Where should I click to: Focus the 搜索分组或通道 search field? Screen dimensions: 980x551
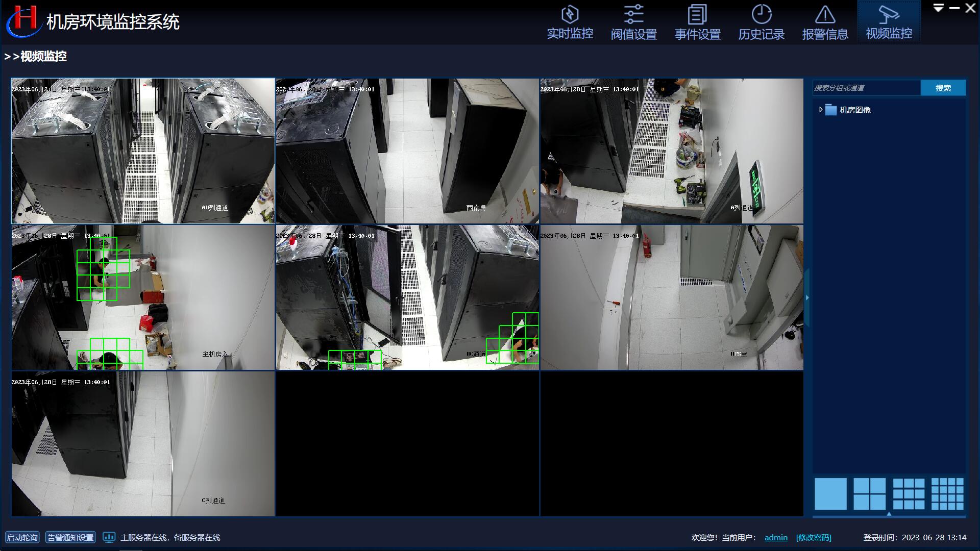tap(866, 88)
